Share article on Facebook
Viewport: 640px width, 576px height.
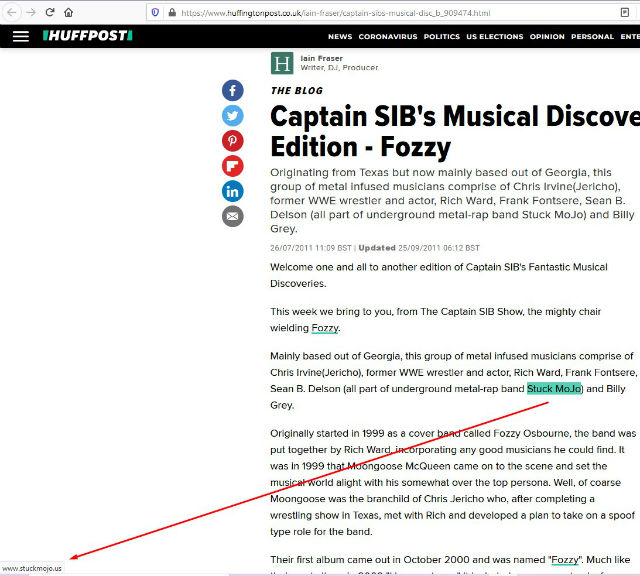(233, 90)
